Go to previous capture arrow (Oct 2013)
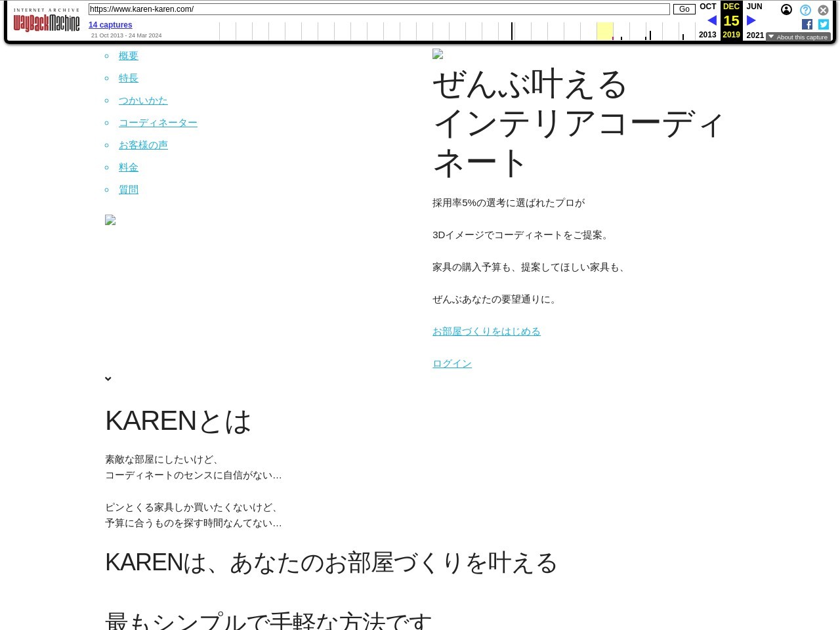This screenshot has height=630, width=840. pos(711,21)
